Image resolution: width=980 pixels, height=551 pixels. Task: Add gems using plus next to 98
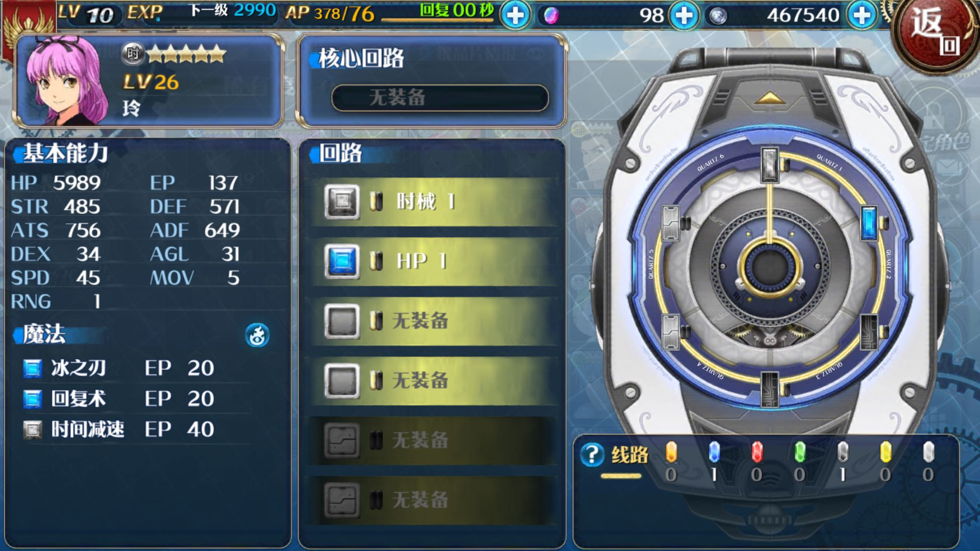[x=684, y=15]
